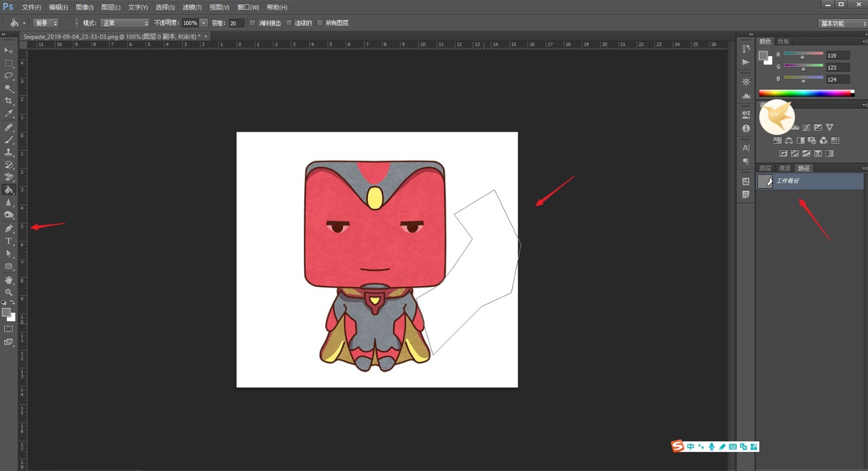Select the Pen tool
Screen dimensions: 868x471
[9, 228]
